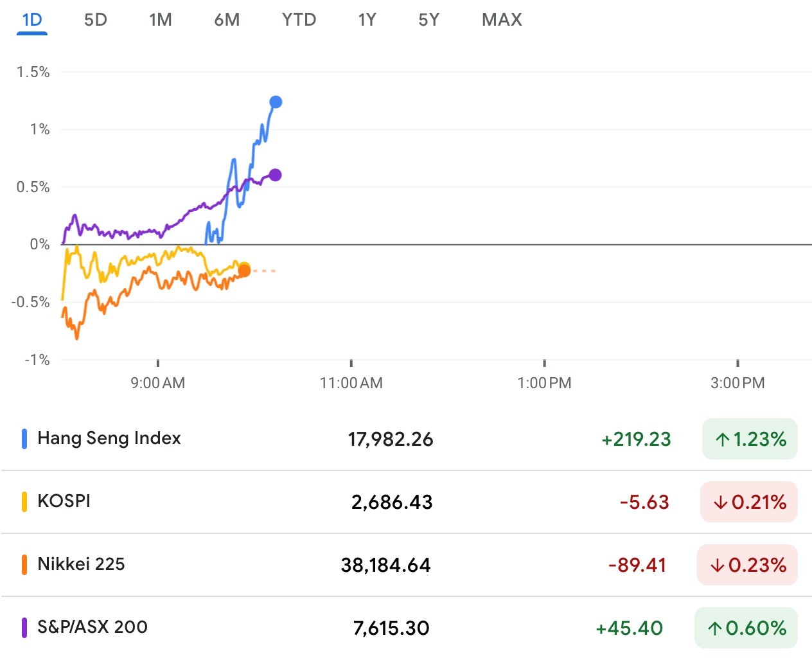812x658 pixels.
Task: Click the red 0.21% change badge
Action: pos(749,502)
